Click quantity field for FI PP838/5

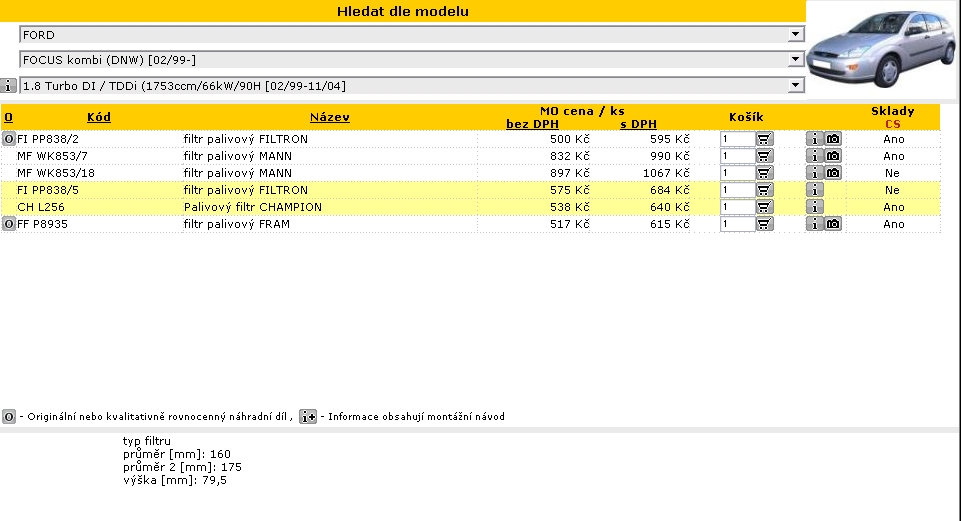click(x=737, y=190)
